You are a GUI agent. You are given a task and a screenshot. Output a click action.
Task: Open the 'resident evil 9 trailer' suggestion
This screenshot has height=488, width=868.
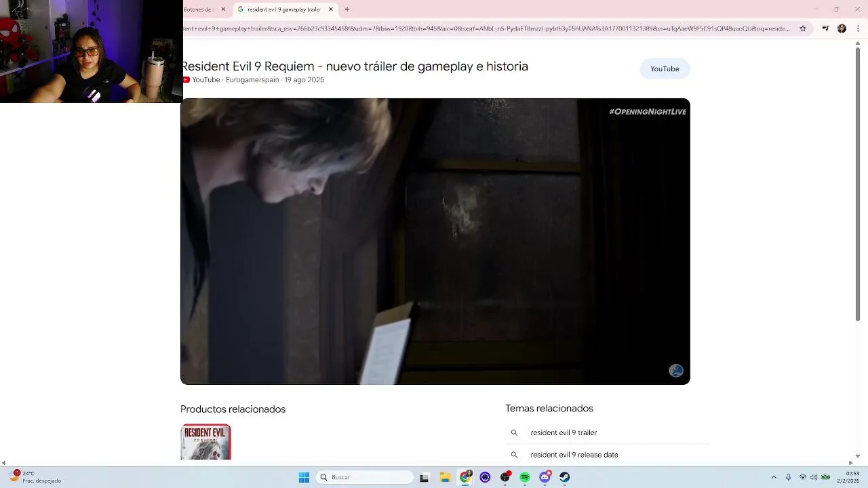(x=564, y=432)
